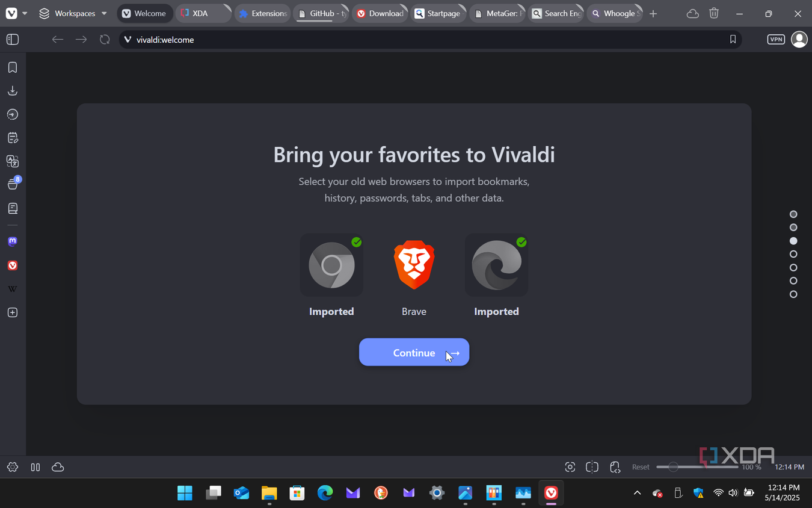Screen dimensions: 812x508
Task: Click the zoom slider handle
Action: click(x=673, y=467)
